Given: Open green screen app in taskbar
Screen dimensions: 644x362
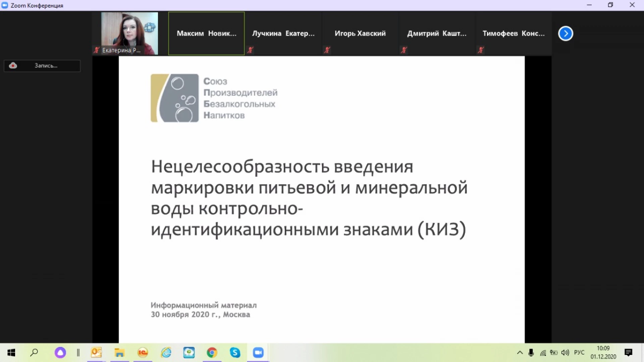Looking at the screenshot, I should (x=189, y=353).
